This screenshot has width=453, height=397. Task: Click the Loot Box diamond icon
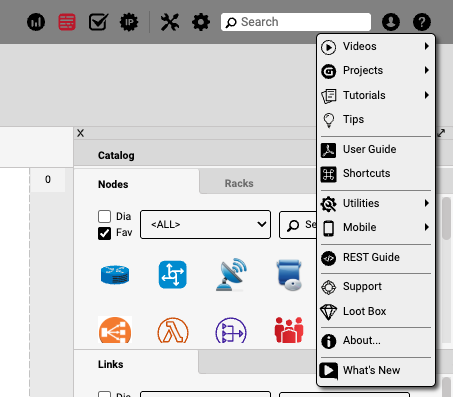pos(328,312)
